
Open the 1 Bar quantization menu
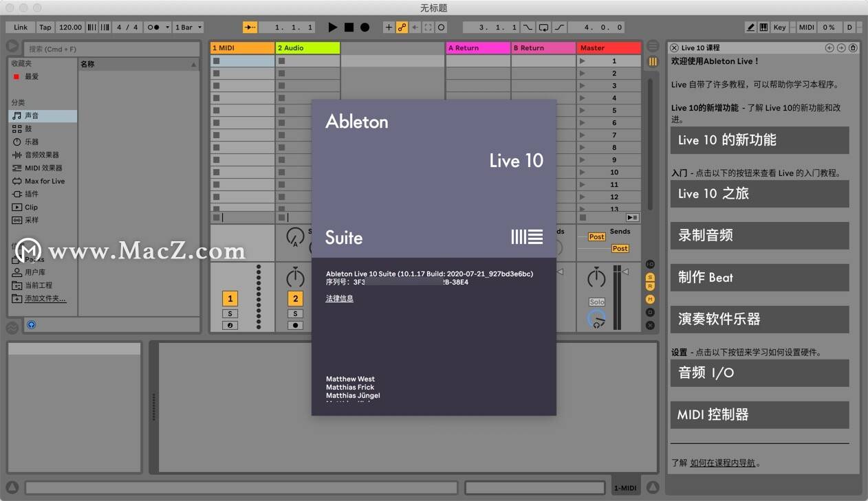click(x=188, y=27)
